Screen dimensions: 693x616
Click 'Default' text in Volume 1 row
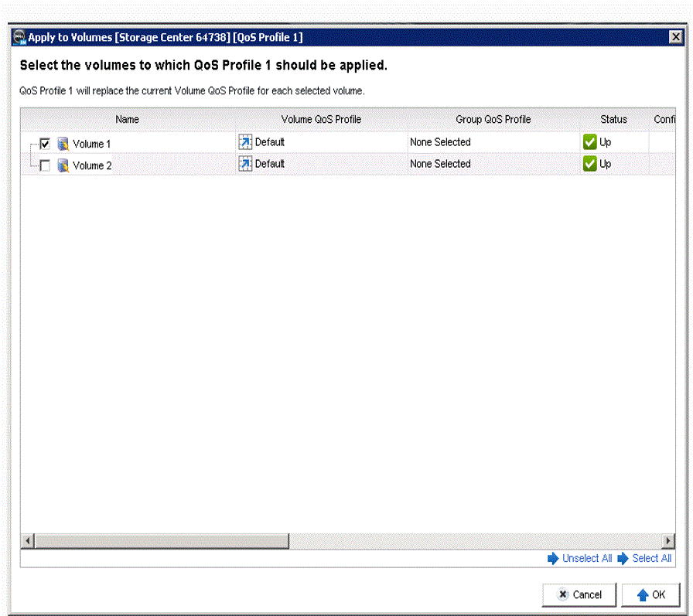coord(270,141)
